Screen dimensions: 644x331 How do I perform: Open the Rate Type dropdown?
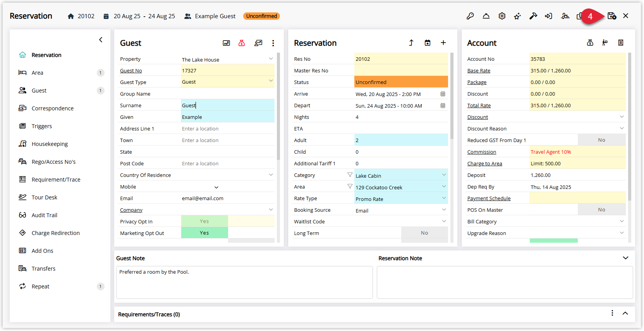pos(444,198)
